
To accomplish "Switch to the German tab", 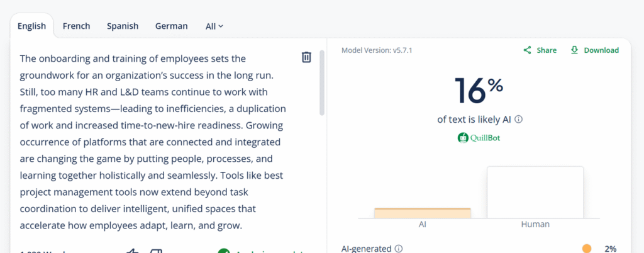I will tap(171, 26).
